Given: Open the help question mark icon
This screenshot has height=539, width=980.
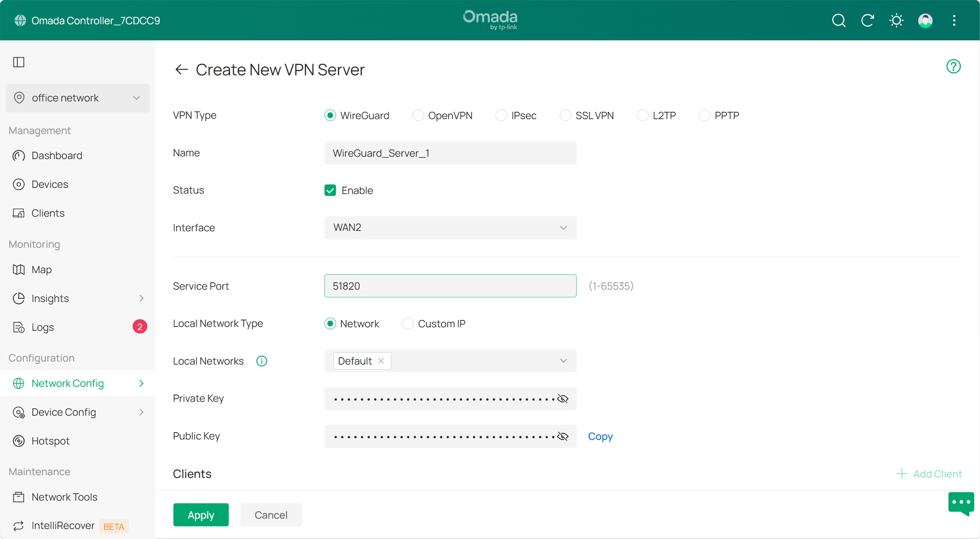Looking at the screenshot, I should coord(953,66).
